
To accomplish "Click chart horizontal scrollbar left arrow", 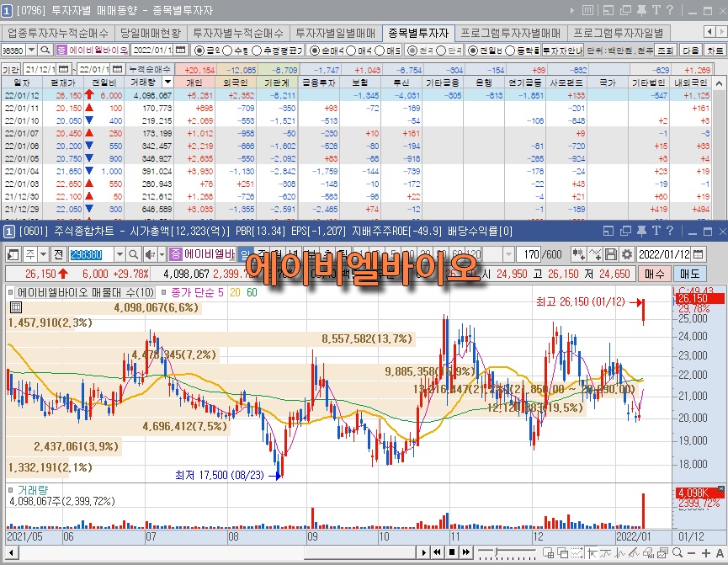I will click(12, 553).
